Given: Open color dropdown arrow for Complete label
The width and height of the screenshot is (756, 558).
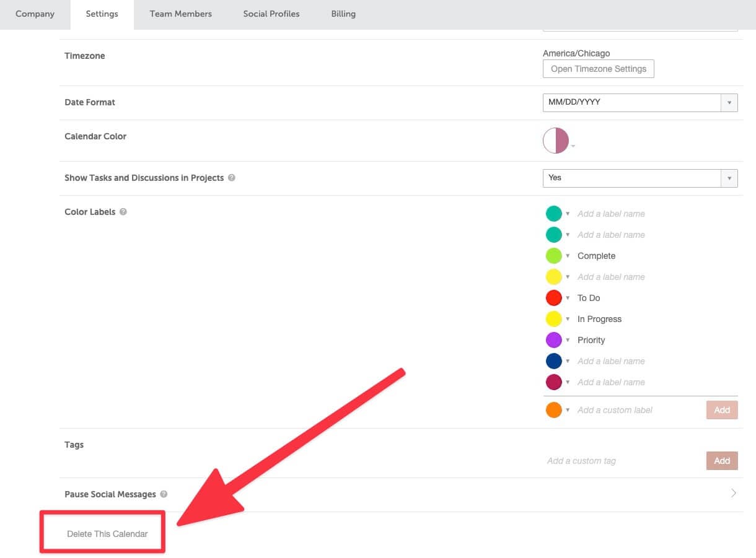Looking at the screenshot, I should (568, 256).
